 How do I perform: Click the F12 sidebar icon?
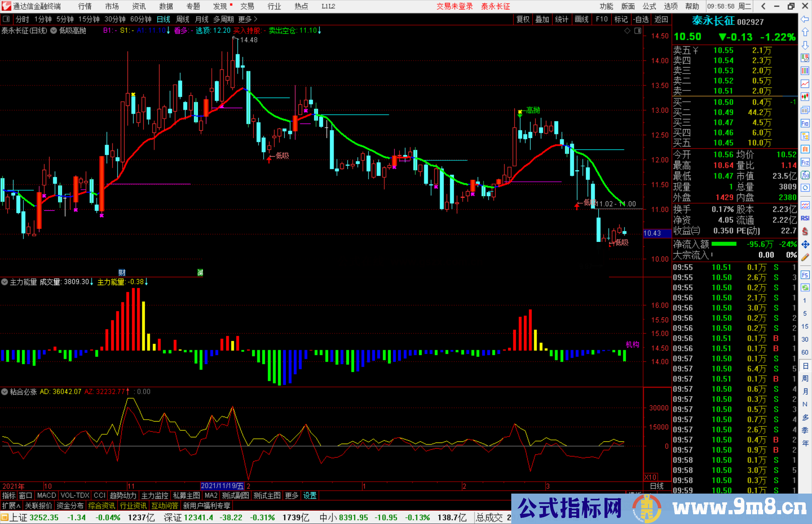805,162
